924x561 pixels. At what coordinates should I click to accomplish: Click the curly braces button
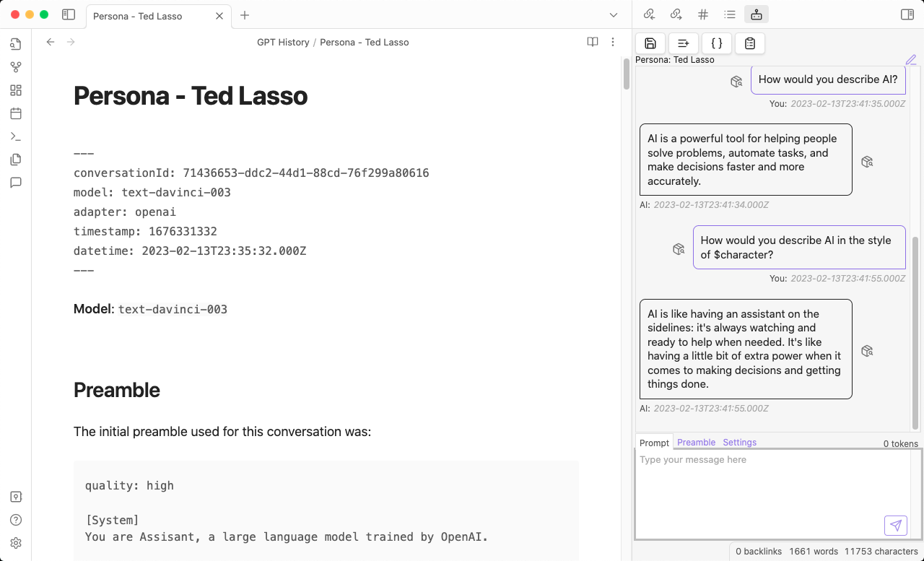[717, 43]
